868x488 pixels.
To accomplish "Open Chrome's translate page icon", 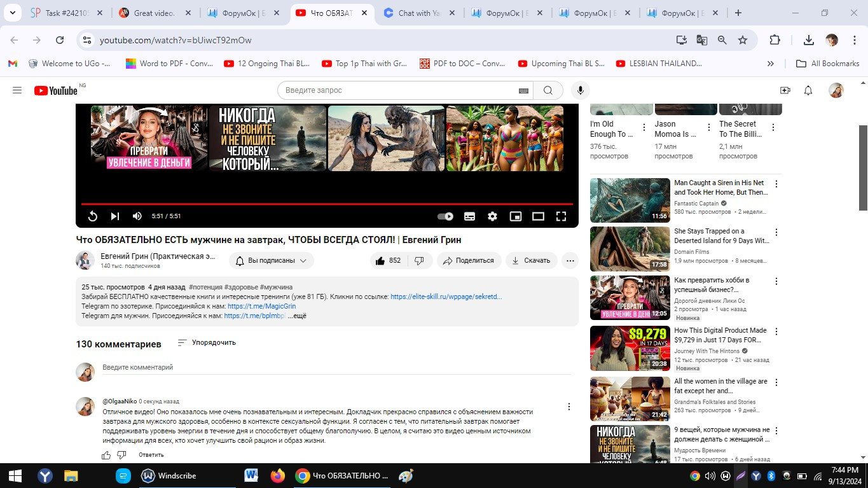I will coord(702,40).
